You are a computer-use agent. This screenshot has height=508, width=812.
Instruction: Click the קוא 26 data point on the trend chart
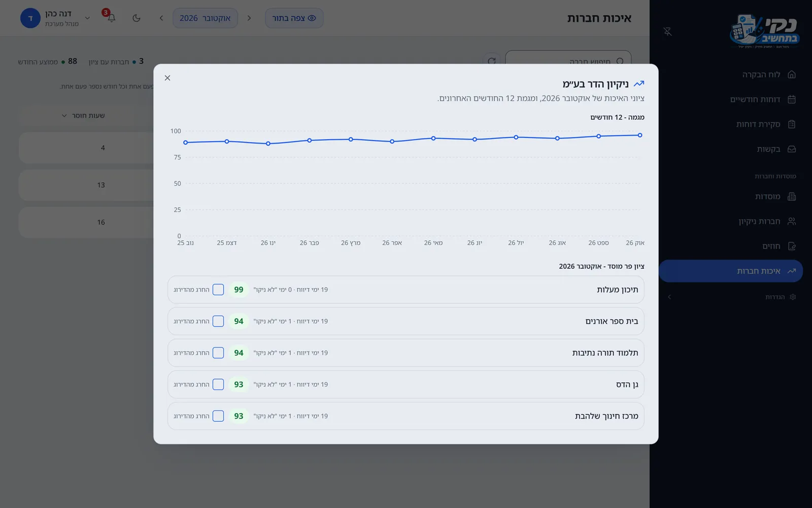tap(640, 135)
